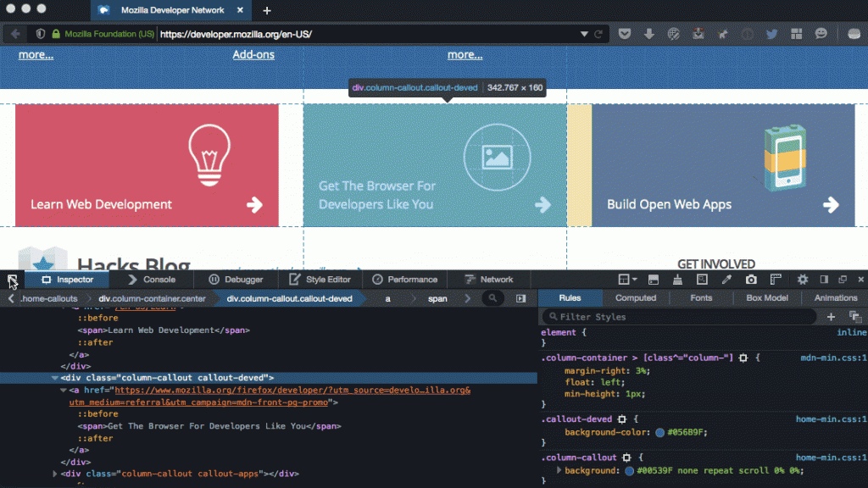Expand the div column-callout callout-apps node
The image size is (868, 488).
click(55, 474)
